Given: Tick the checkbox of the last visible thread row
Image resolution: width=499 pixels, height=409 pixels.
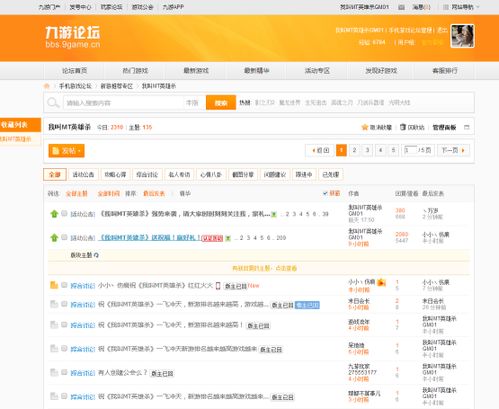Looking at the screenshot, I should click(64, 396).
